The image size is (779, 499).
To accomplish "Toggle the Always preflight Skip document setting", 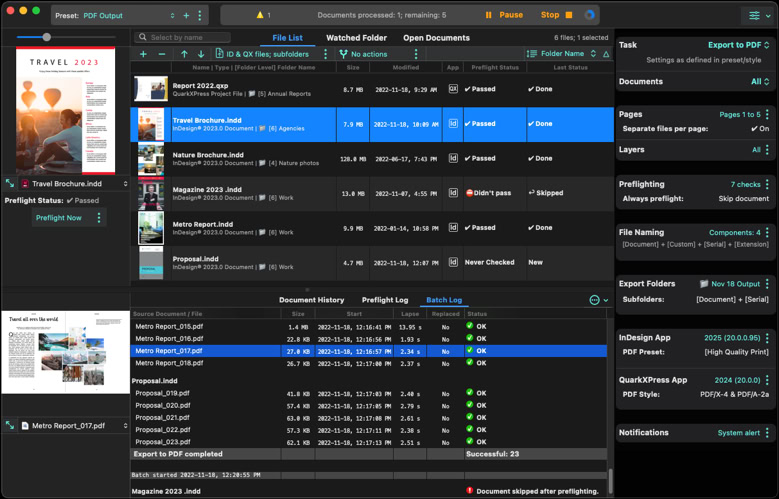I will 744,199.
